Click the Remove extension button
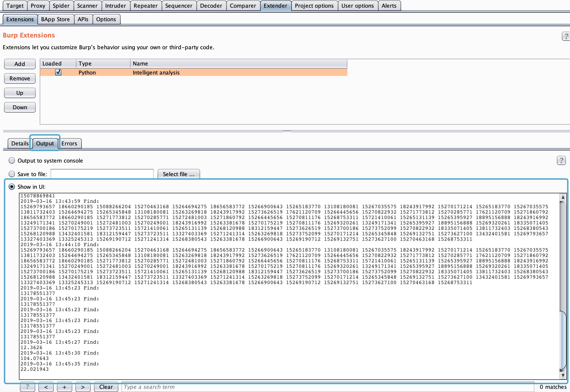Screen dimensions: 570x392 click(x=20, y=78)
